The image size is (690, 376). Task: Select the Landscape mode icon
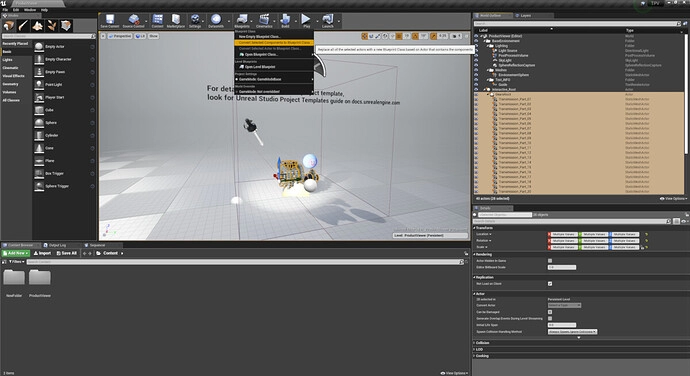coord(37,26)
